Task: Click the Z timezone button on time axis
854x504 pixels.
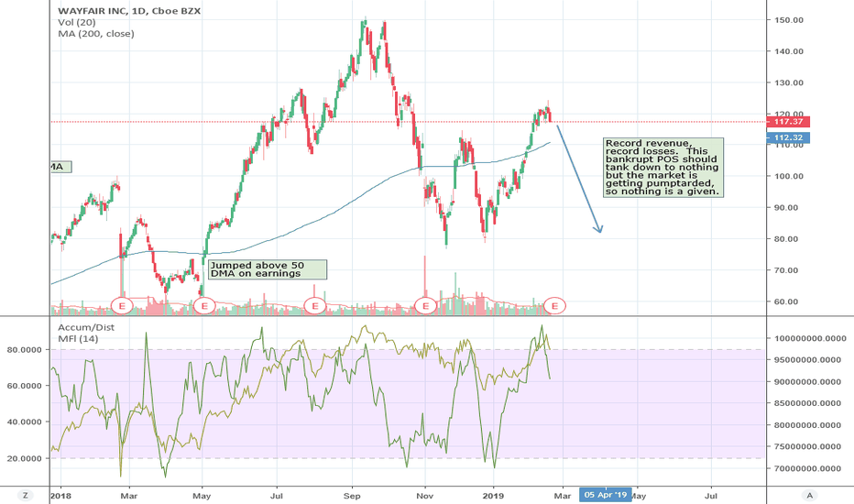Action: [x=25, y=495]
